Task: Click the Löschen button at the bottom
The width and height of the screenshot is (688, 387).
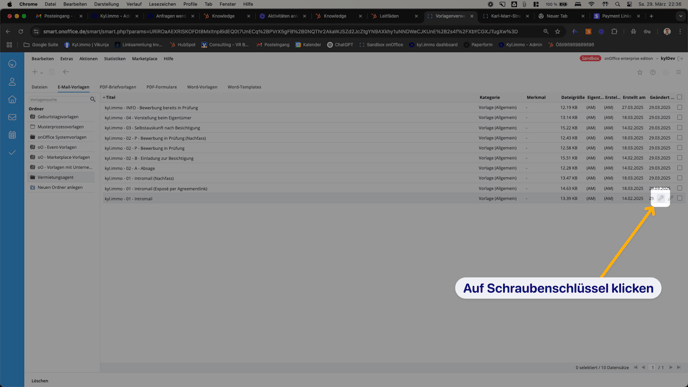Action: 40,381
